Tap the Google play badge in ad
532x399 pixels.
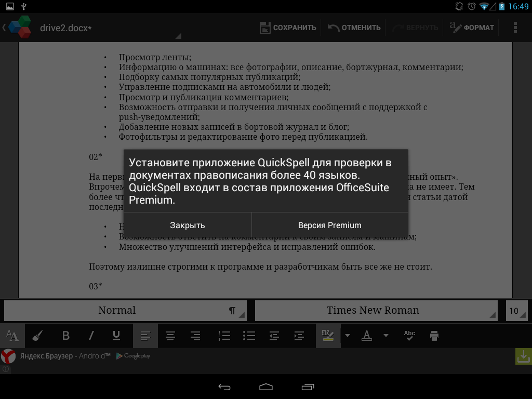click(134, 356)
